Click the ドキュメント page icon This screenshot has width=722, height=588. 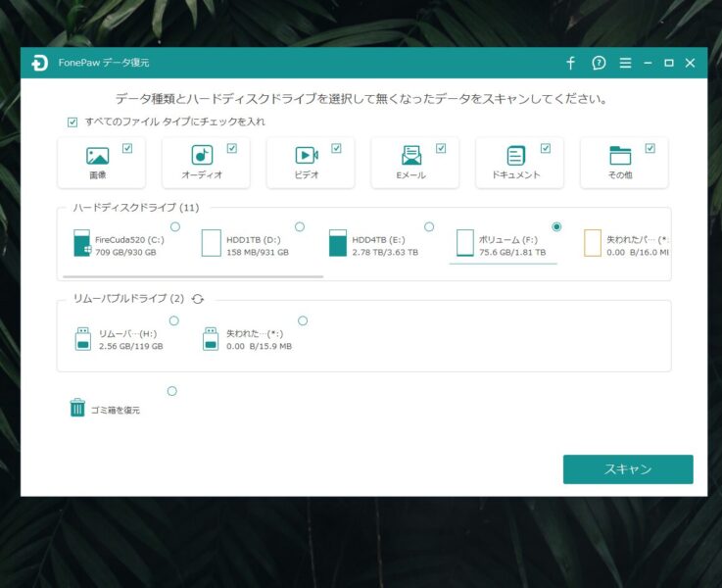pyautogui.click(x=515, y=156)
